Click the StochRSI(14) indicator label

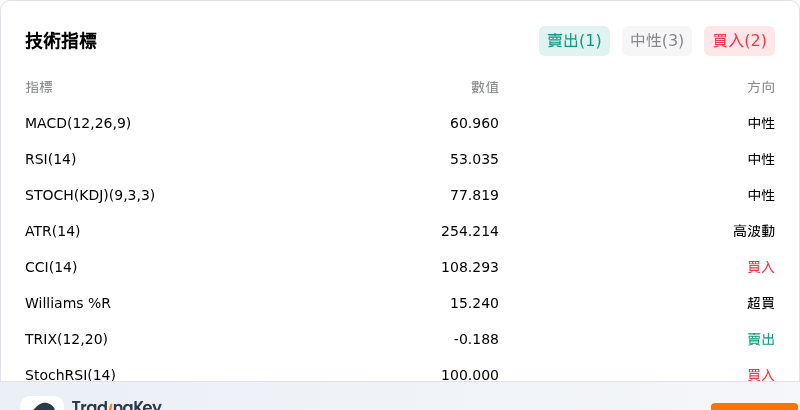70,375
